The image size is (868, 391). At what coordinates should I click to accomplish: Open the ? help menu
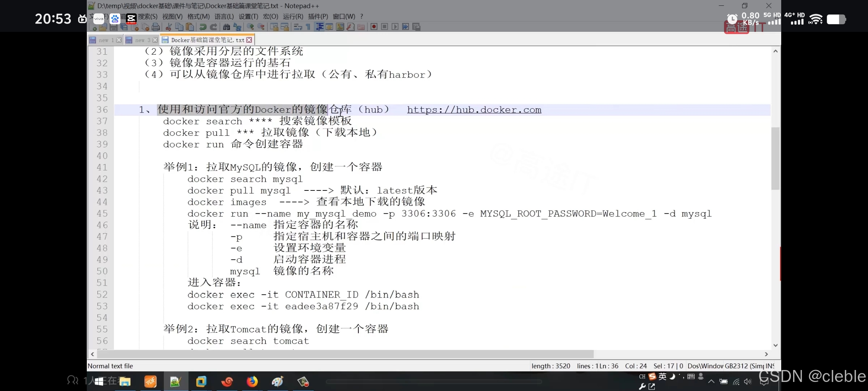coord(361,17)
